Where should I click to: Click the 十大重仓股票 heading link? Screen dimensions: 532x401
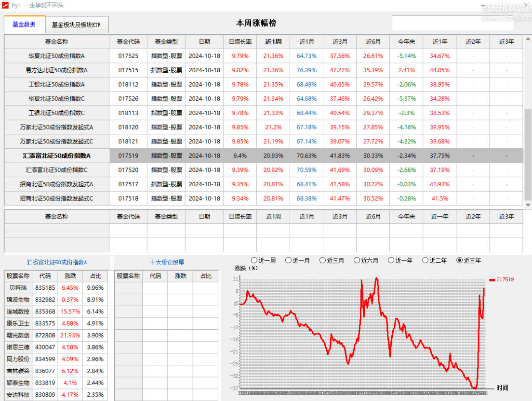(167, 263)
